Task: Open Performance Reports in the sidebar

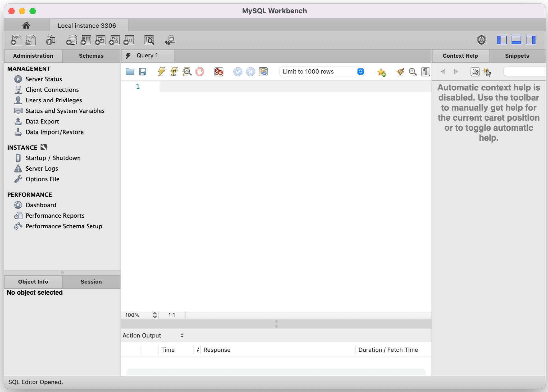Action: tap(55, 216)
